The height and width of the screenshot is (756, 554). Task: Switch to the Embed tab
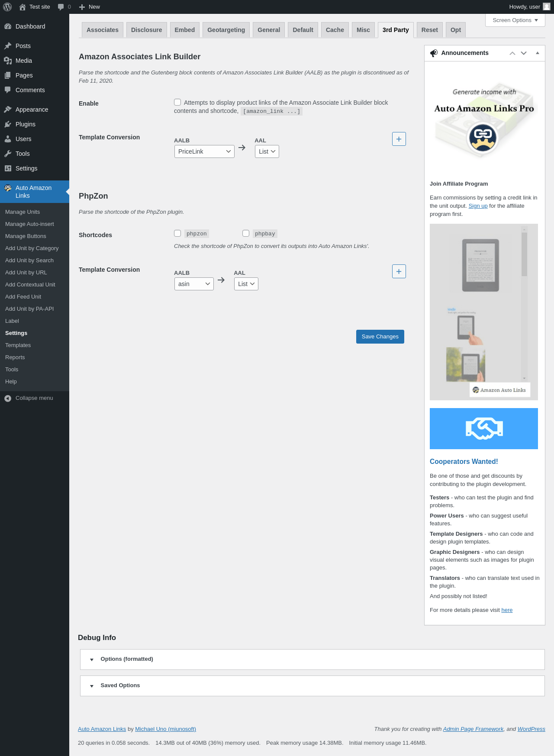tap(185, 30)
